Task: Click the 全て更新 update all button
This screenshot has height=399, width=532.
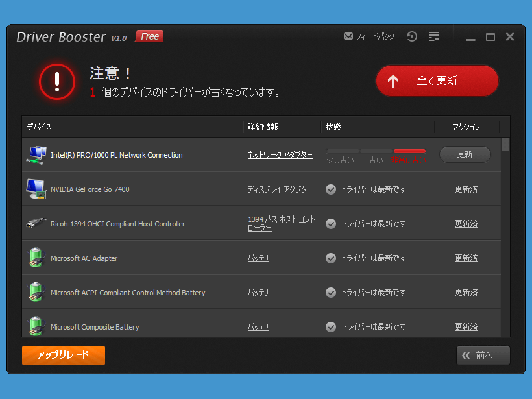Action: coord(437,80)
